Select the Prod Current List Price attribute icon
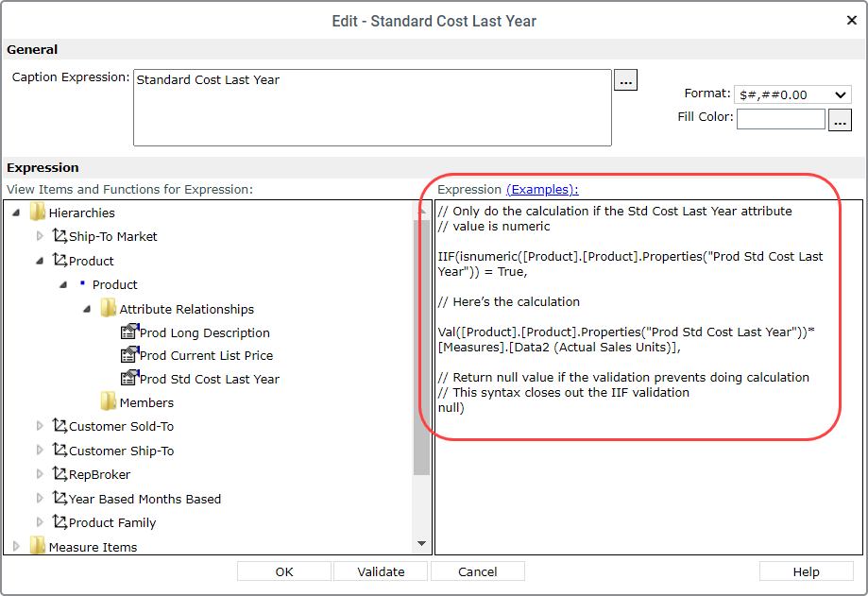The height and width of the screenshot is (596, 868). click(x=129, y=354)
